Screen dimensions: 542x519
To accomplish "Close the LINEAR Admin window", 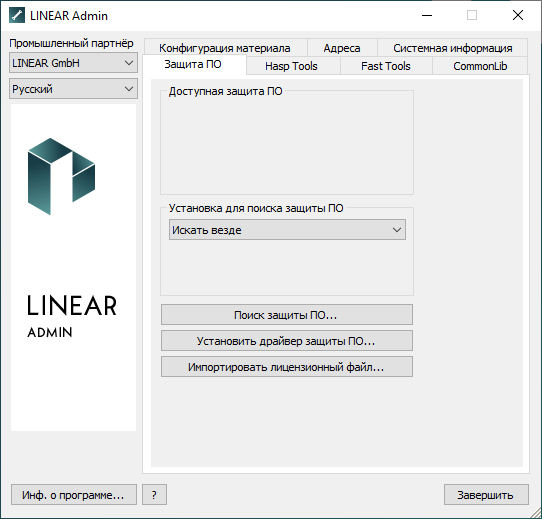I will pyautogui.click(x=518, y=16).
